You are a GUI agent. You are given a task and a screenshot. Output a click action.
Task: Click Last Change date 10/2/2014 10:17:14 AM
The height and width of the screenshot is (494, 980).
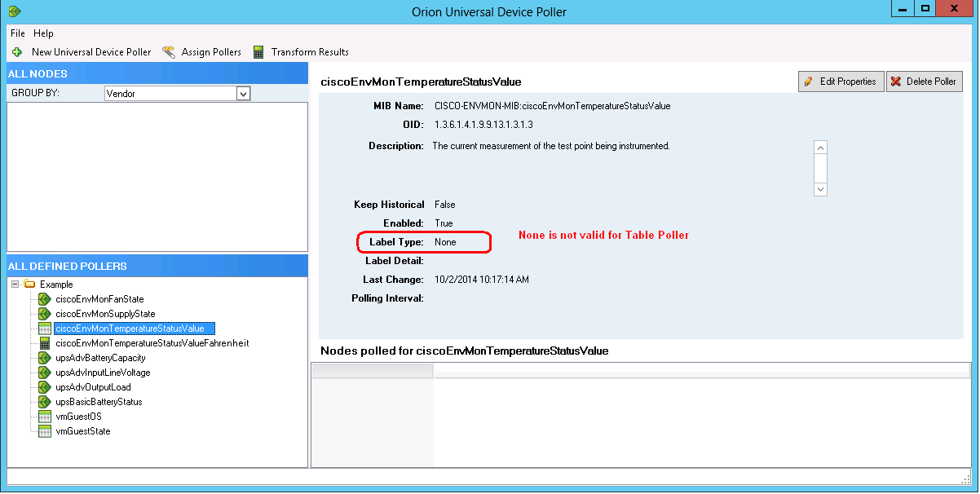482,280
